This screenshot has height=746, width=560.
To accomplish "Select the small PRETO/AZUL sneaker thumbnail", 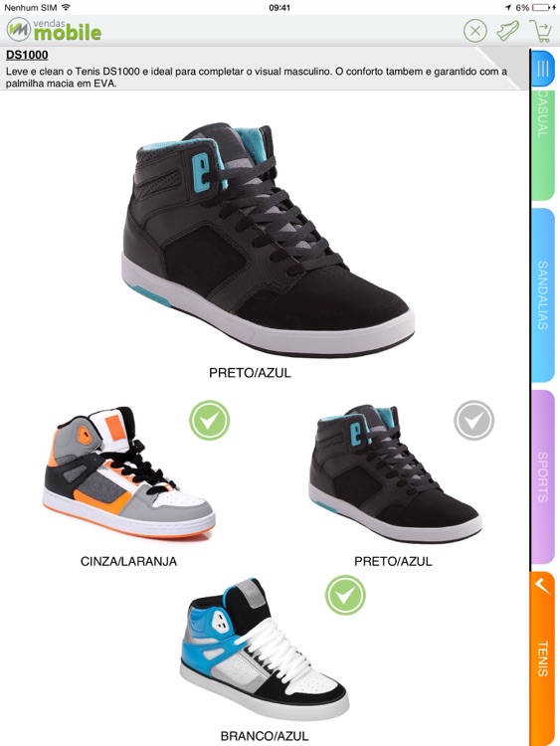I will pyautogui.click(x=394, y=474).
